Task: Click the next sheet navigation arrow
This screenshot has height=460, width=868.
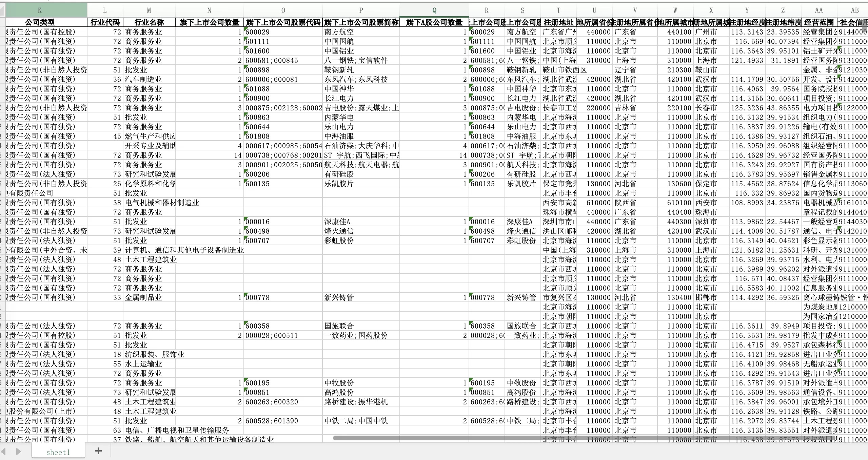Action: 19,452
